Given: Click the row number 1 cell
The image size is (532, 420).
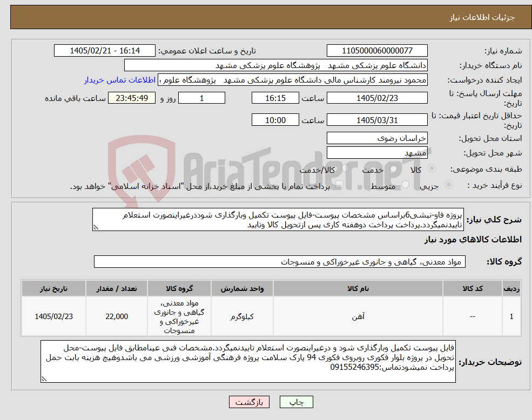Looking at the screenshot, I should (x=511, y=316).
